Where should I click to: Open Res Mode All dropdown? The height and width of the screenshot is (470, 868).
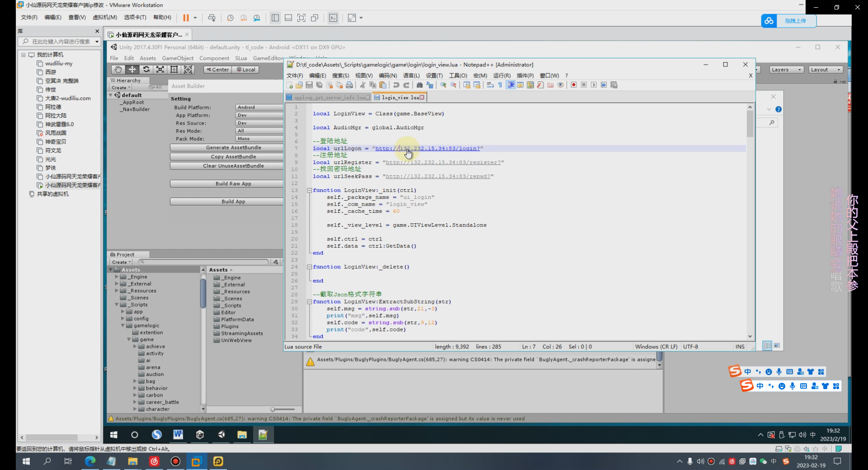(x=259, y=131)
